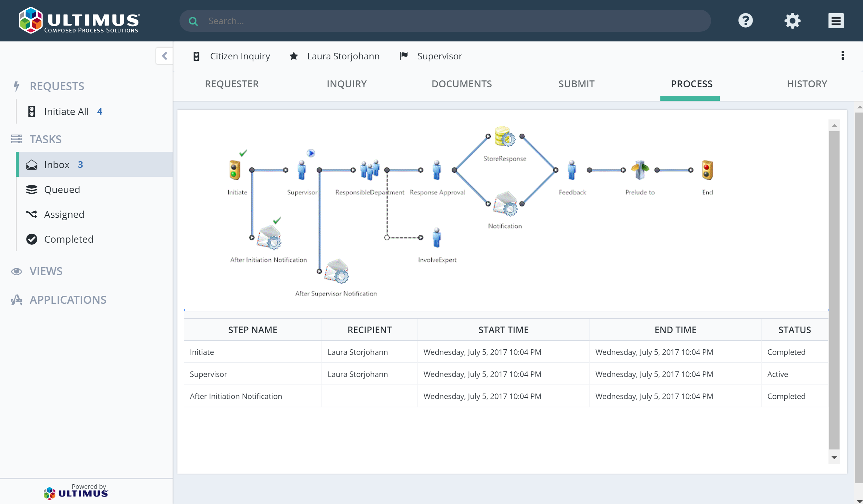Toggle the Supervisor priority flag
This screenshot has height=504, width=863.
coord(404,56)
